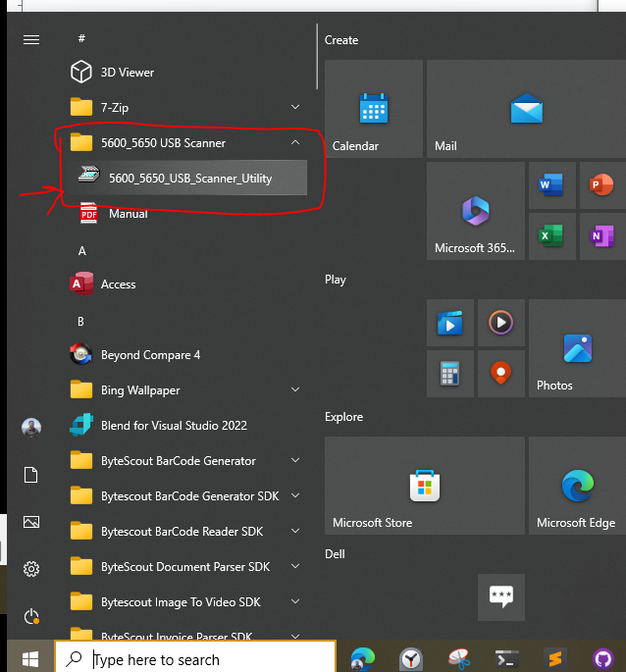This screenshot has height=672, width=626.
Task: Expand Bytescout Image To Video SDK chevron
Action: 295,601
